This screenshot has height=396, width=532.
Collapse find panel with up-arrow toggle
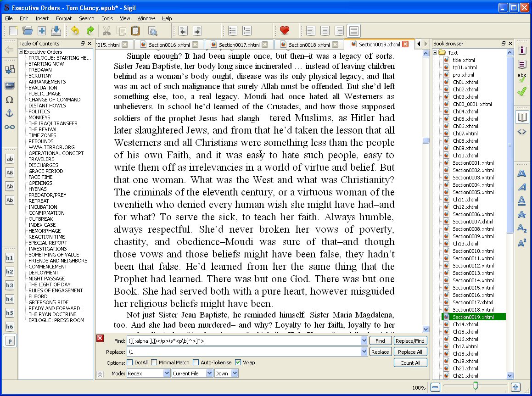point(100,374)
